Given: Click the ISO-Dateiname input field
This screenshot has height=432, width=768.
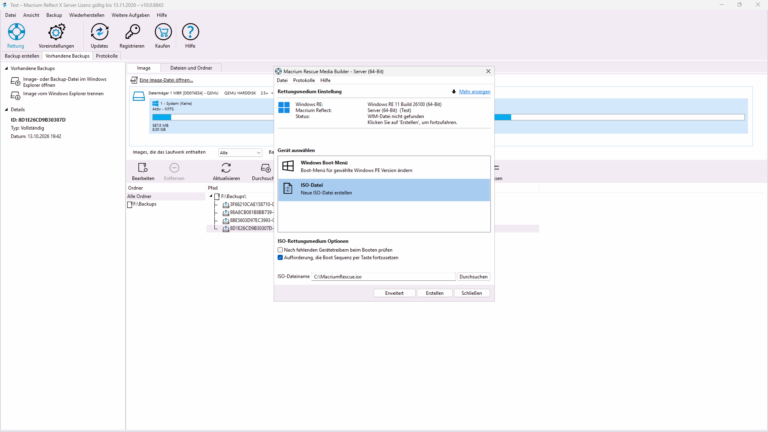Looking at the screenshot, I should tap(383, 277).
